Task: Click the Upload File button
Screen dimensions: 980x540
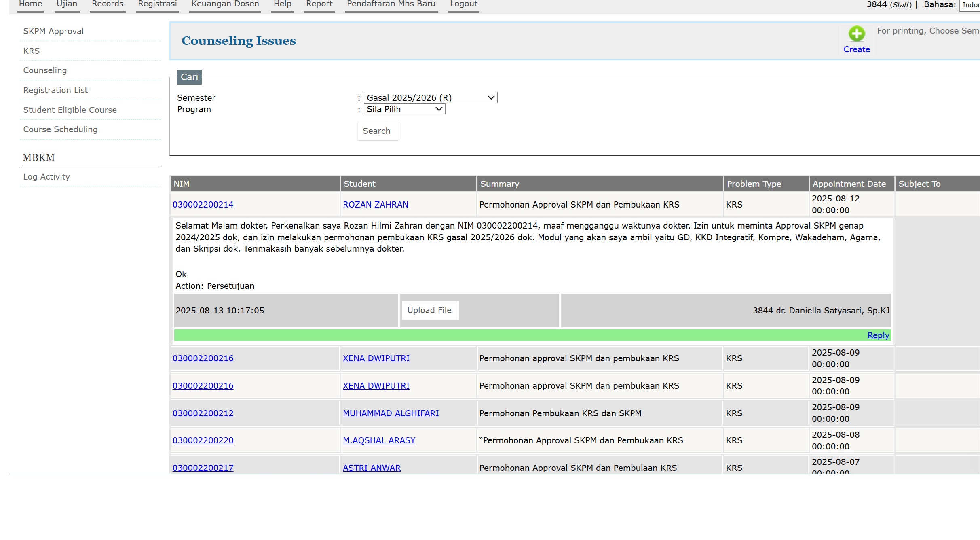Action: tap(429, 310)
